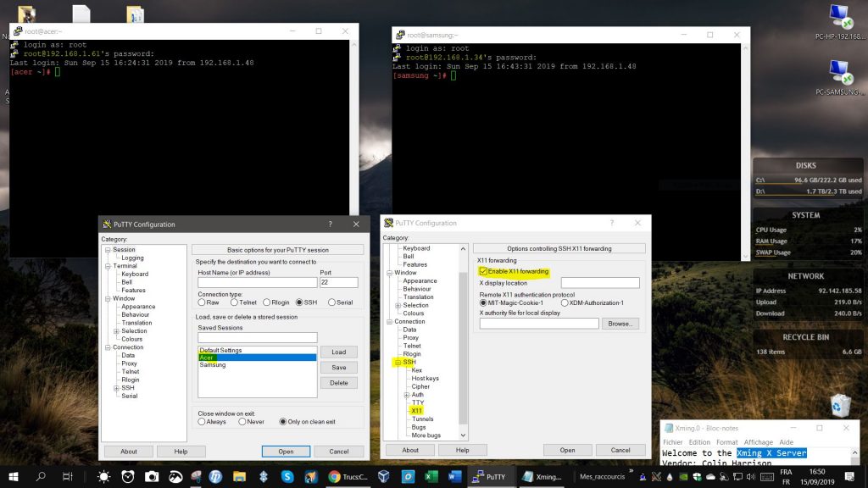Collapse the Session tree node in left PuTTY dialog
The height and width of the screenshot is (488, 868).
(x=108, y=250)
